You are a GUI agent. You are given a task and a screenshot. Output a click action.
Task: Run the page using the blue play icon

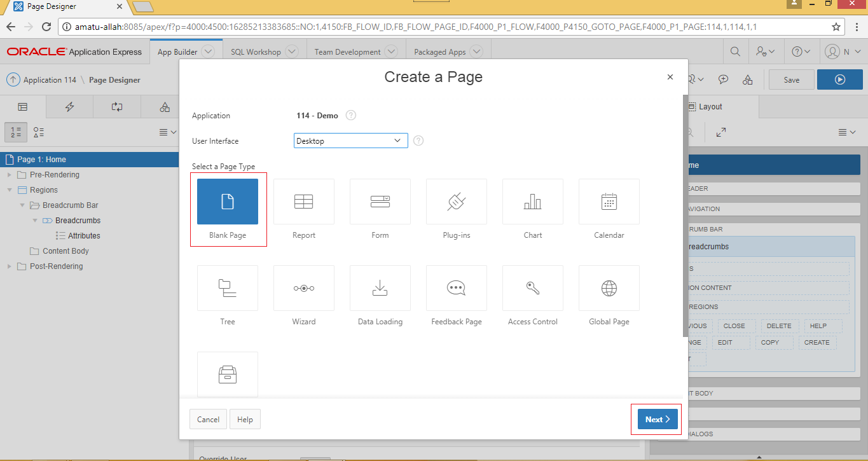click(x=839, y=79)
